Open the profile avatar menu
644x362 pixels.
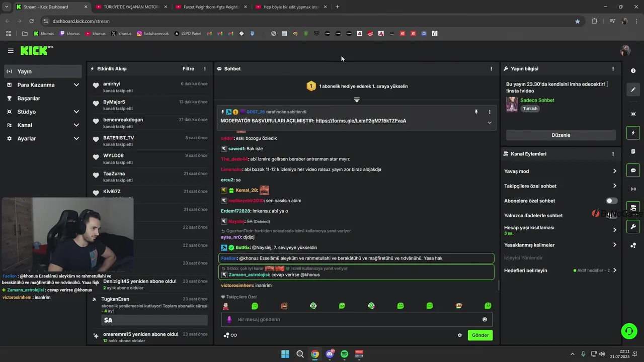625,51
